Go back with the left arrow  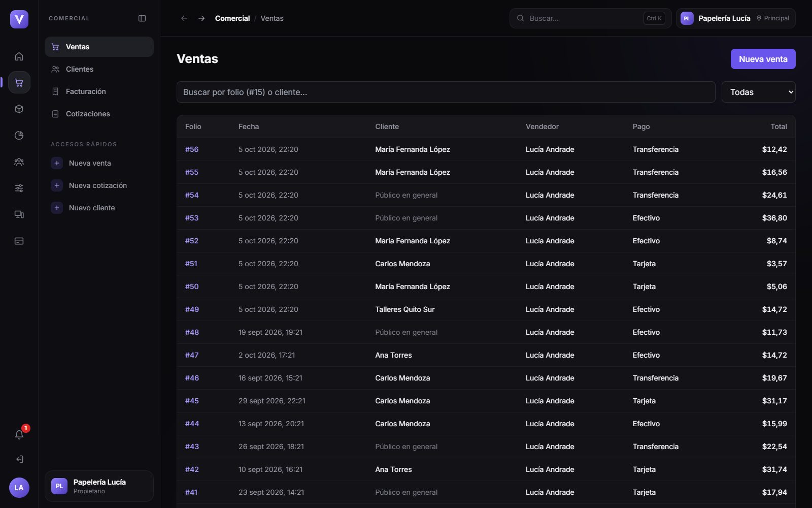184,18
